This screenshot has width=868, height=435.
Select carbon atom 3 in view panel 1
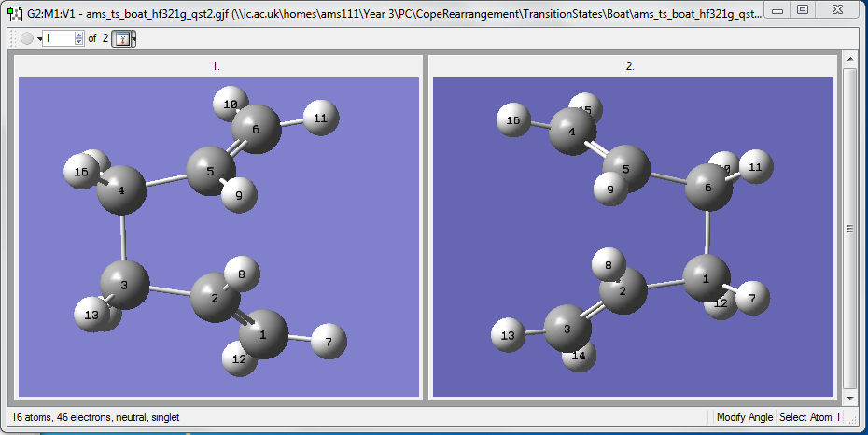point(124,285)
